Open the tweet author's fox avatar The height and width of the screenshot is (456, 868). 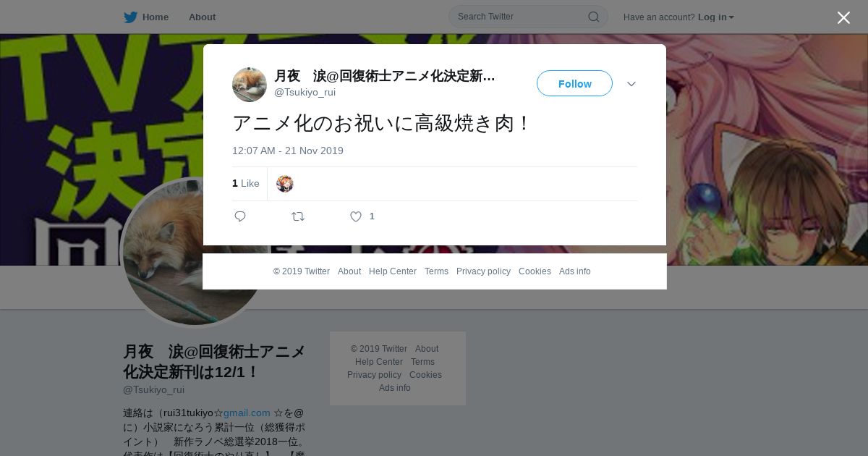250,85
